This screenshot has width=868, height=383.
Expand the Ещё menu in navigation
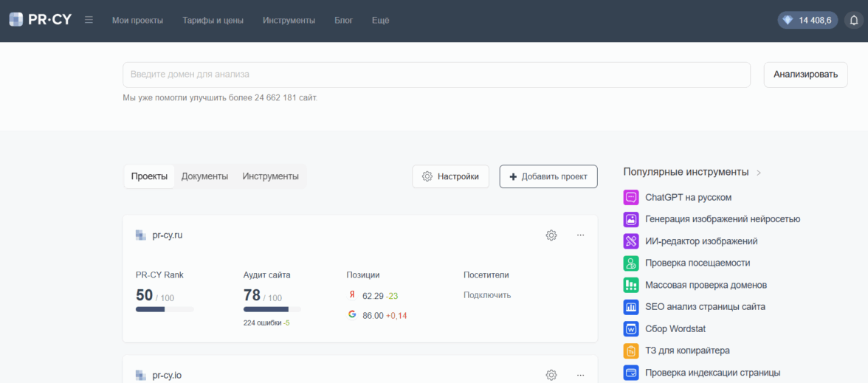(380, 20)
